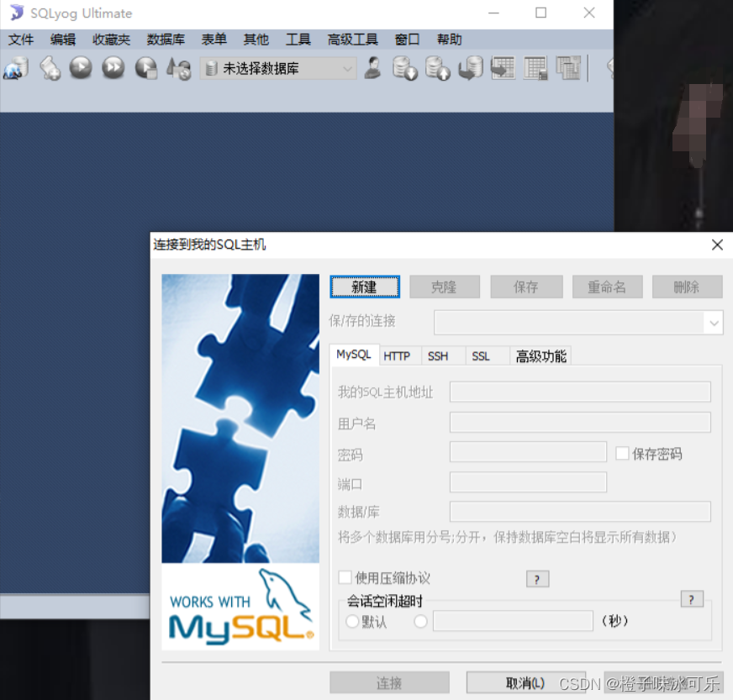This screenshot has height=700, width=733.
Task: Minimize the SQLyog Ultimate window
Action: 493,13
